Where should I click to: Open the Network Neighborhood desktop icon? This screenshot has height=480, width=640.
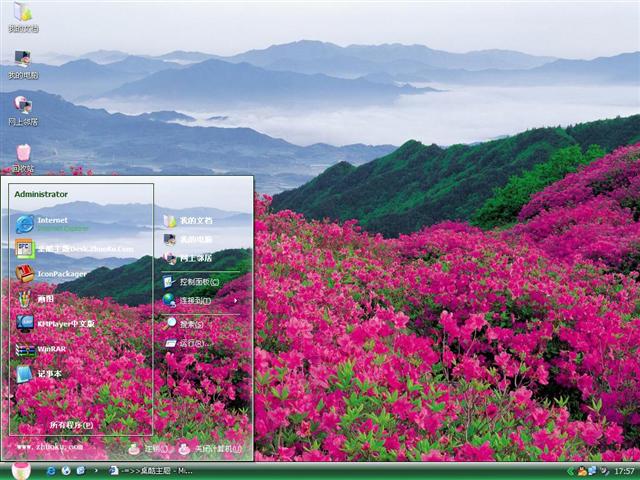pyautogui.click(x=23, y=111)
